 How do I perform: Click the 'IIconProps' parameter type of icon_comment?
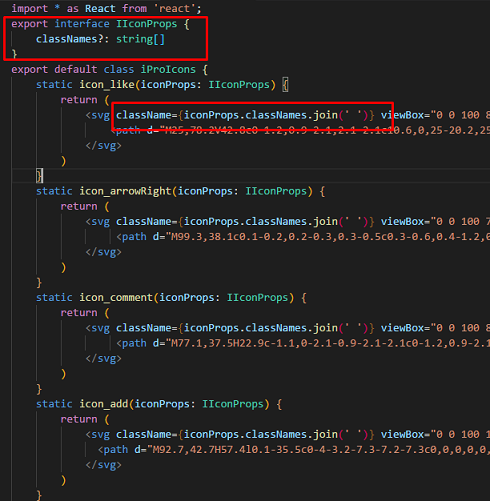click(257, 298)
